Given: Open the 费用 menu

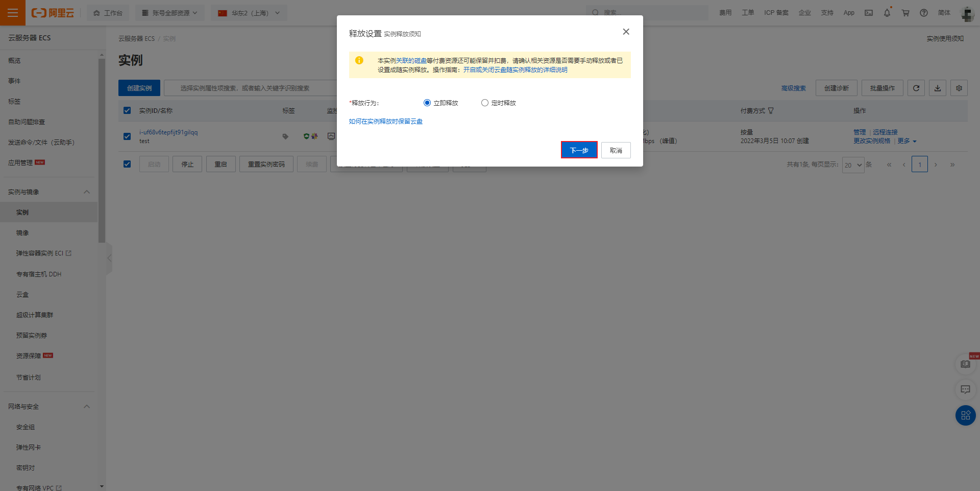Looking at the screenshot, I should click(x=725, y=13).
